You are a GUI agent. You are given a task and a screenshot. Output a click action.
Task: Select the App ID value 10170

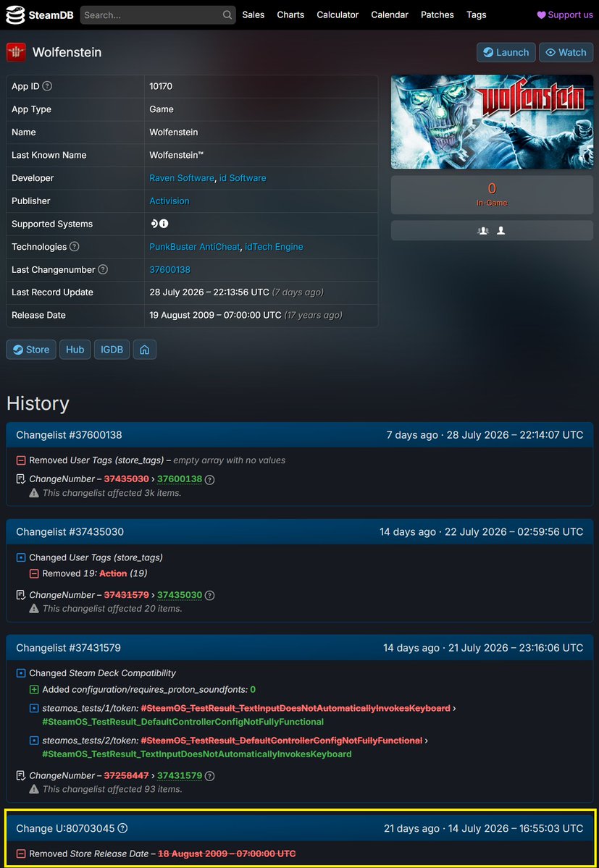pos(161,86)
